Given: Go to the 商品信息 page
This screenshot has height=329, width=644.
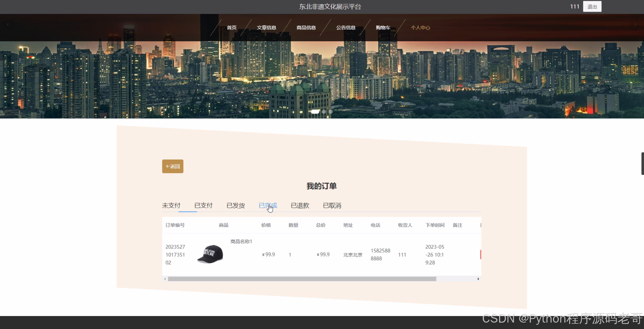Looking at the screenshot, I should [306, 28].
